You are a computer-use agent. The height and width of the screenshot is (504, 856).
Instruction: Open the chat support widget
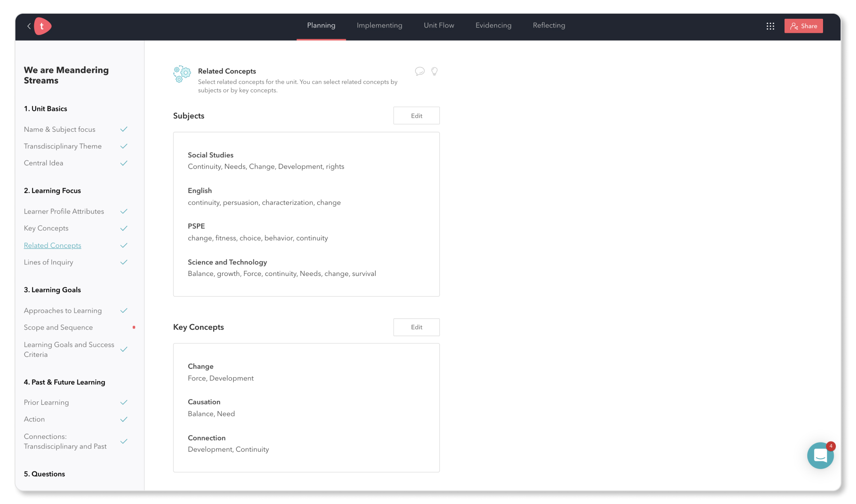tap(820, 456)
